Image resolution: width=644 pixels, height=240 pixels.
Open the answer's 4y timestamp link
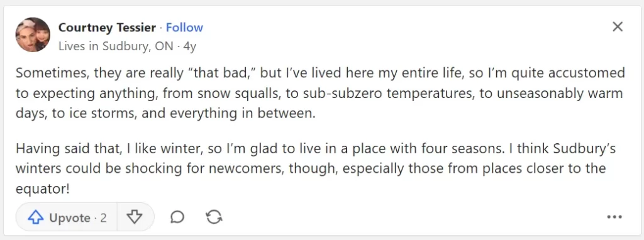click(x=190, y=46)
